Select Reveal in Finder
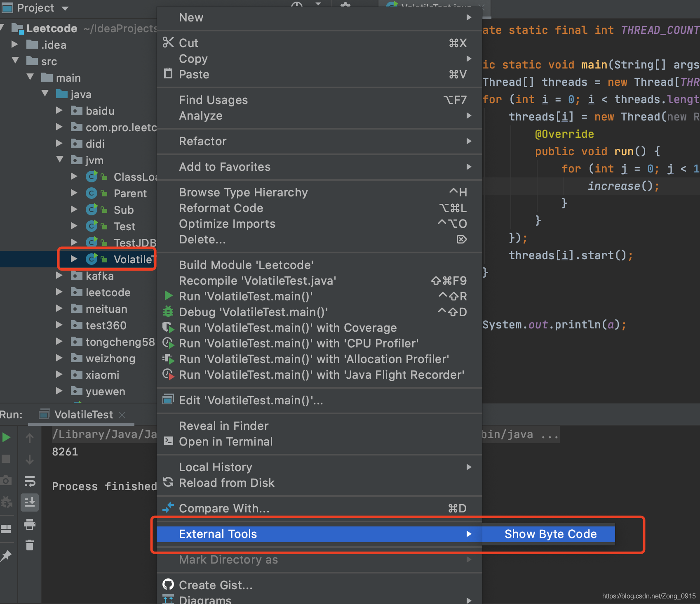Image resolution: width=700 pixels, height=604 pixels. 319,426
